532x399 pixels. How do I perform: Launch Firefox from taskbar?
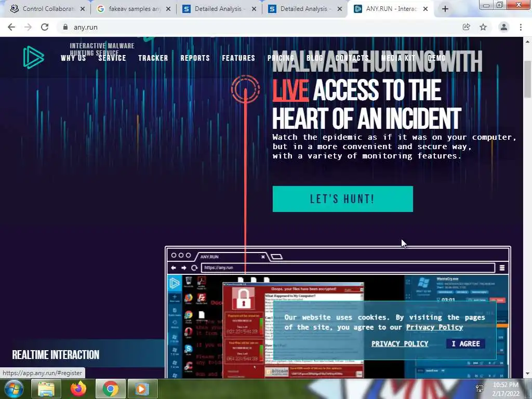point(78,389)
